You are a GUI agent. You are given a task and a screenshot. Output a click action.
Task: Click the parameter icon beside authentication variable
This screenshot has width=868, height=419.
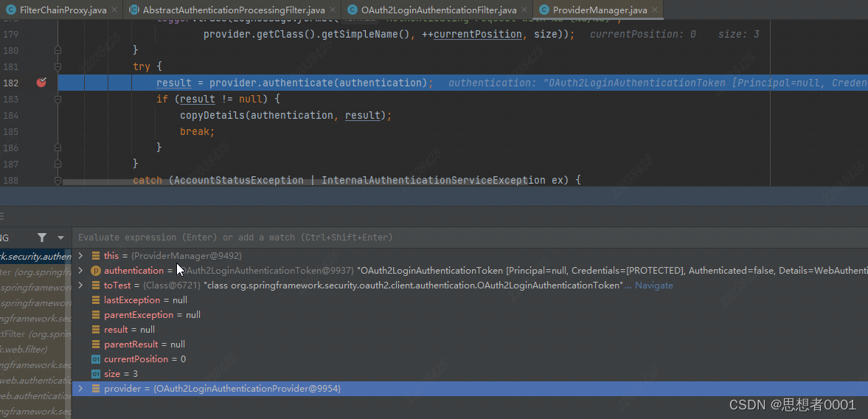click(x=96, y=271)
